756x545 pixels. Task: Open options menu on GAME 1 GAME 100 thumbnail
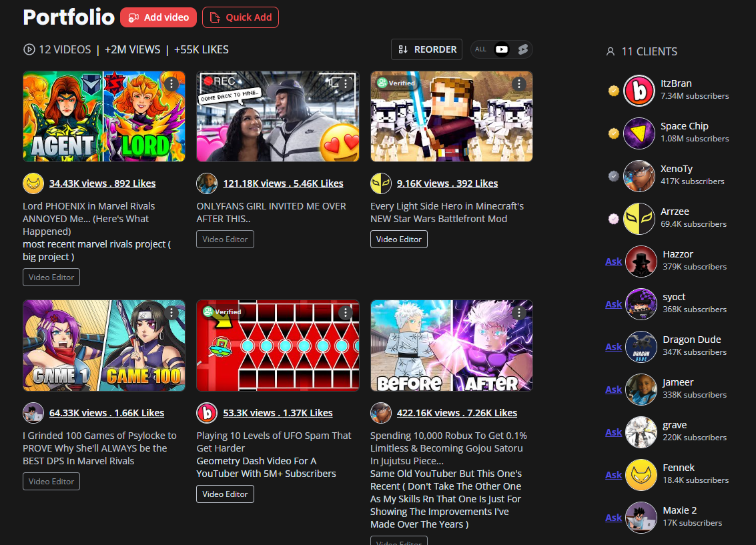click(x=171, y=312)
